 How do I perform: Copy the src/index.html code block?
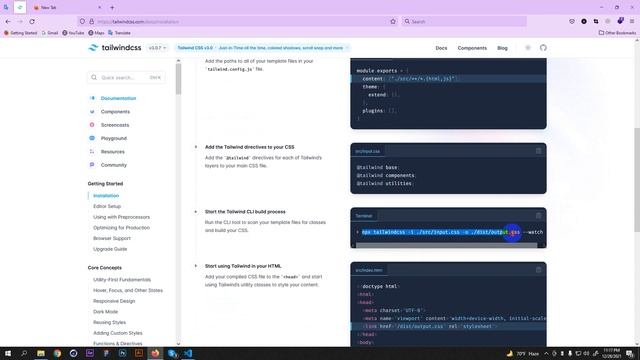pos(538,270)
